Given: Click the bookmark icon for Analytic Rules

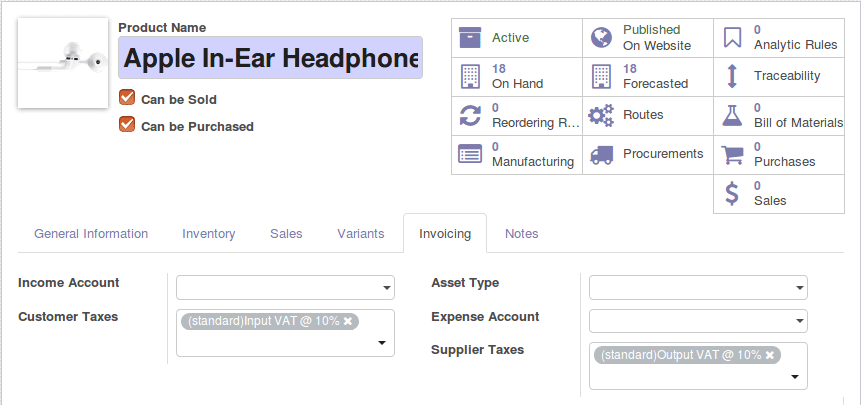Looking at the screenshot, I should pyautogui.click(x=733, y=37).
